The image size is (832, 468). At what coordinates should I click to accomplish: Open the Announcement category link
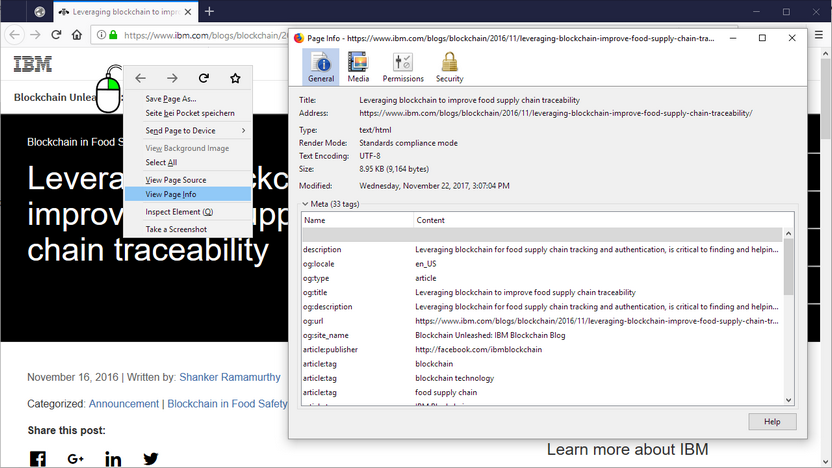124,404
